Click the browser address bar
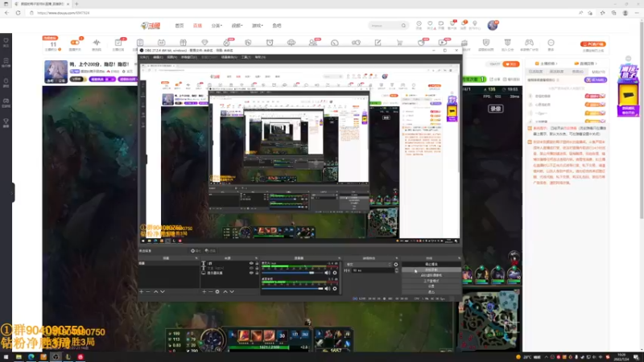 304,13
